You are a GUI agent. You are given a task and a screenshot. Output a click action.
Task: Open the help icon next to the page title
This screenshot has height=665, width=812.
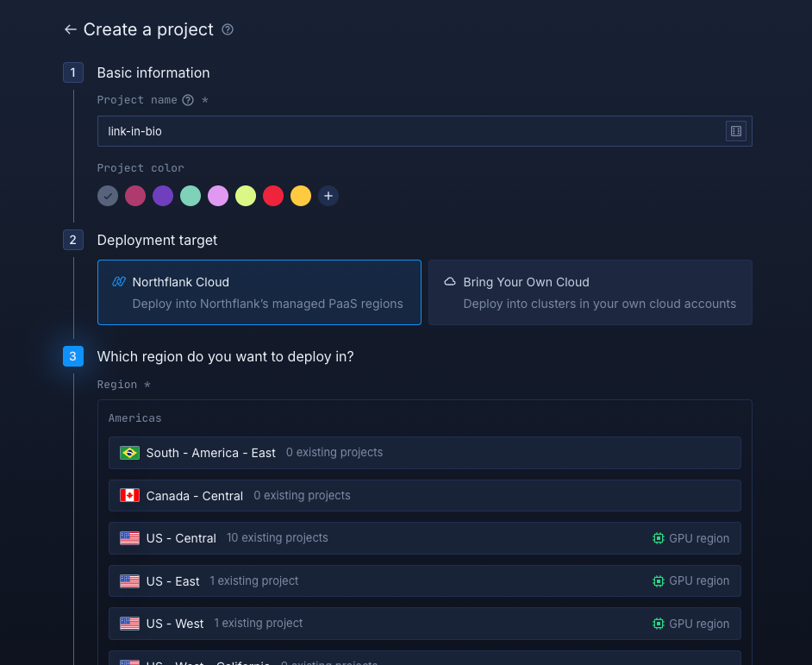click(x=228, y=30)
